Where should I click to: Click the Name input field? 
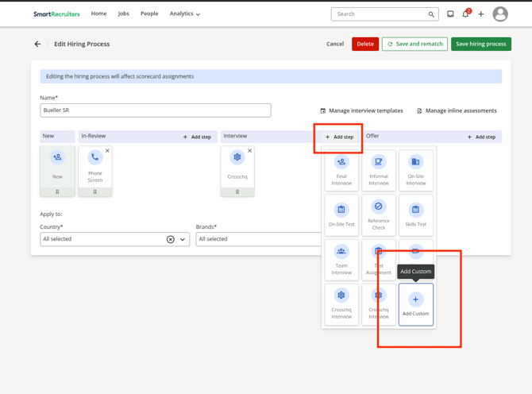[156, 110]
